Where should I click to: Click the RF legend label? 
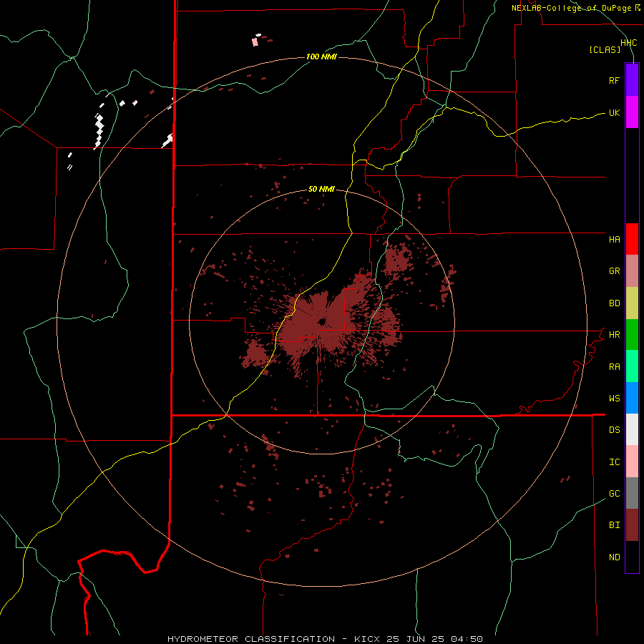(614, 80)
